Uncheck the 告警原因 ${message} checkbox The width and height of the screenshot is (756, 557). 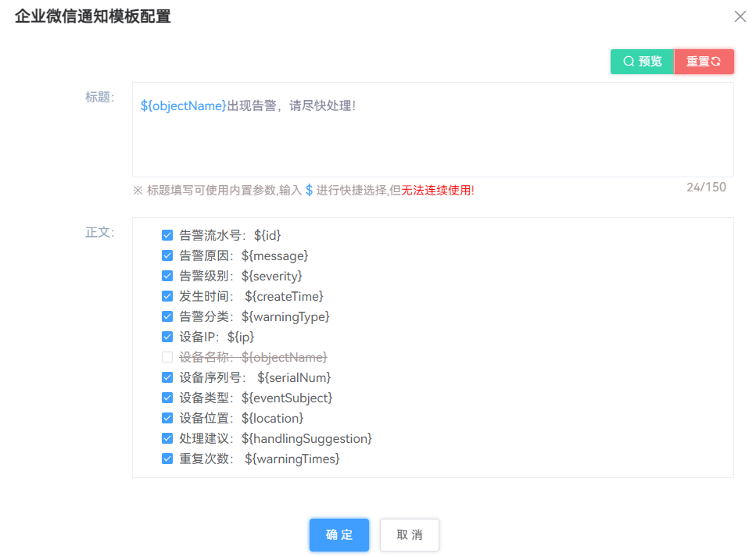click(167, 255)
